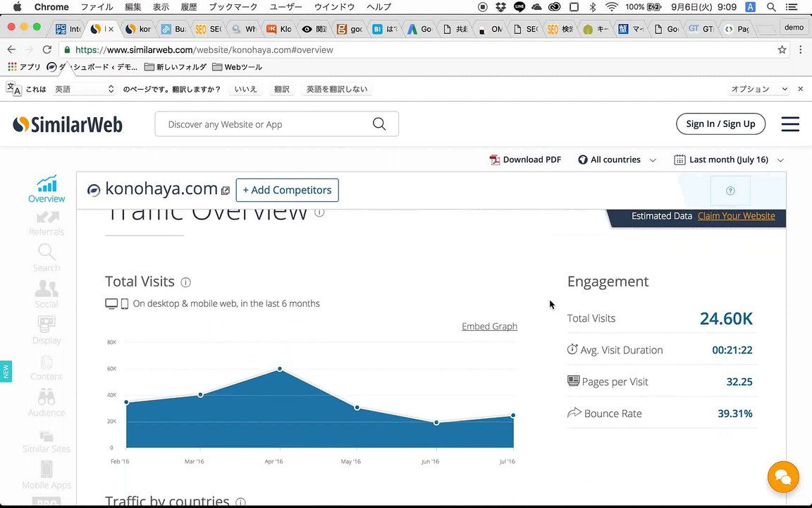Click the Claim Your Website link

736,216
